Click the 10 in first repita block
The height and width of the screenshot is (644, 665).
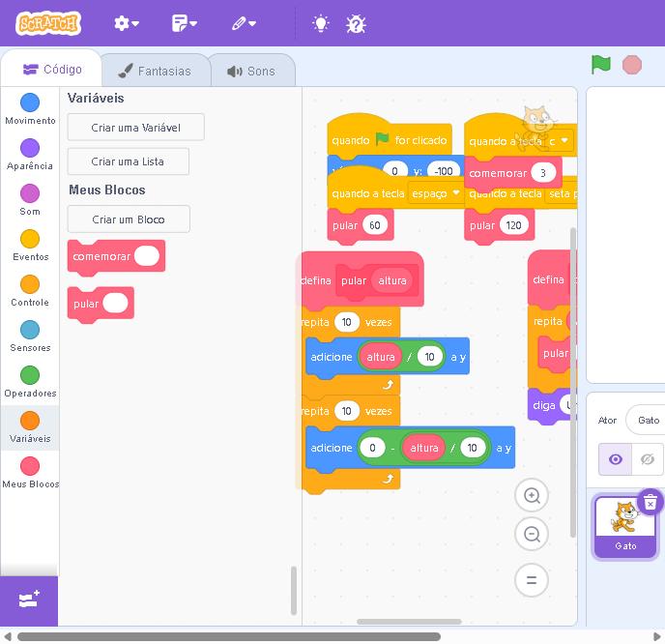point(346,322)
